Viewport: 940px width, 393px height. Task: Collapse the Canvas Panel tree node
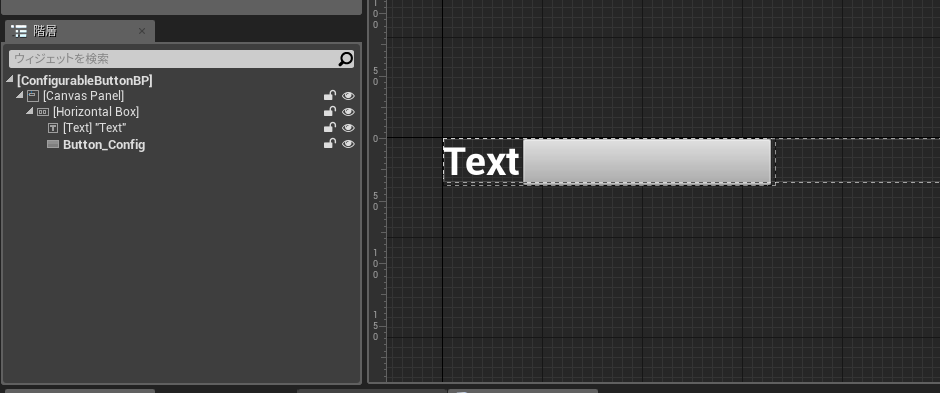[20, 95]
